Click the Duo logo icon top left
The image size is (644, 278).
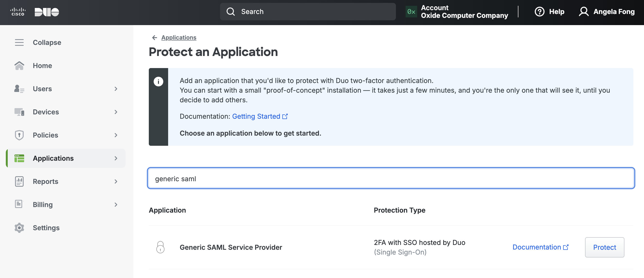tap(47, 11)
